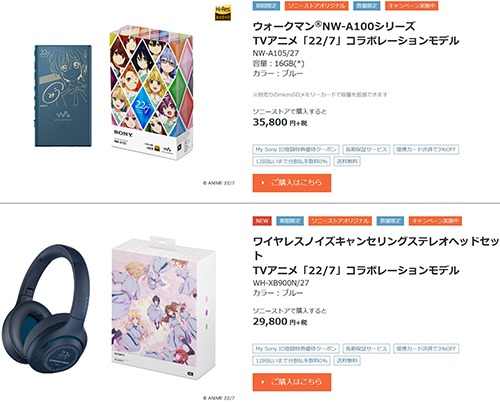This screenshot has height=403, width=500.
Task: Open the 22/7 Walkman package box image
Action: point(151,95)
